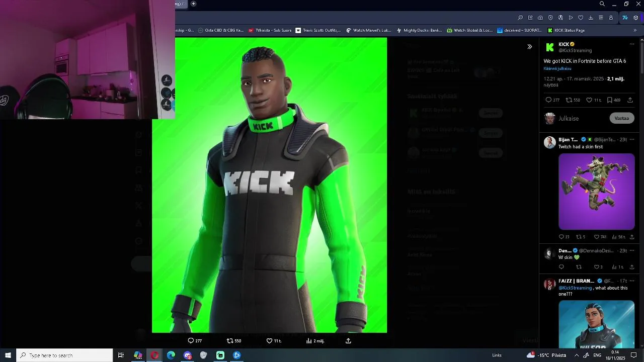Open FAIZZ's blue skin image
Screen dimensions: 644x362
[597, 324]
